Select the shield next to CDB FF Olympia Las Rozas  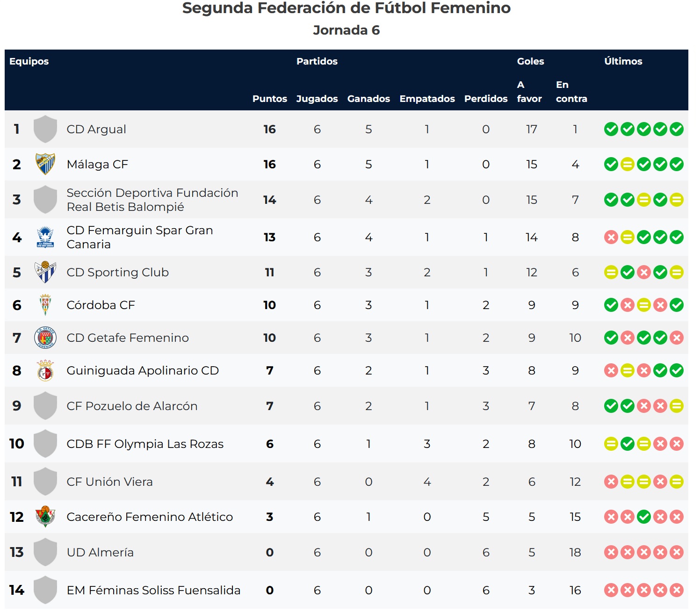(x=45, y=444)
